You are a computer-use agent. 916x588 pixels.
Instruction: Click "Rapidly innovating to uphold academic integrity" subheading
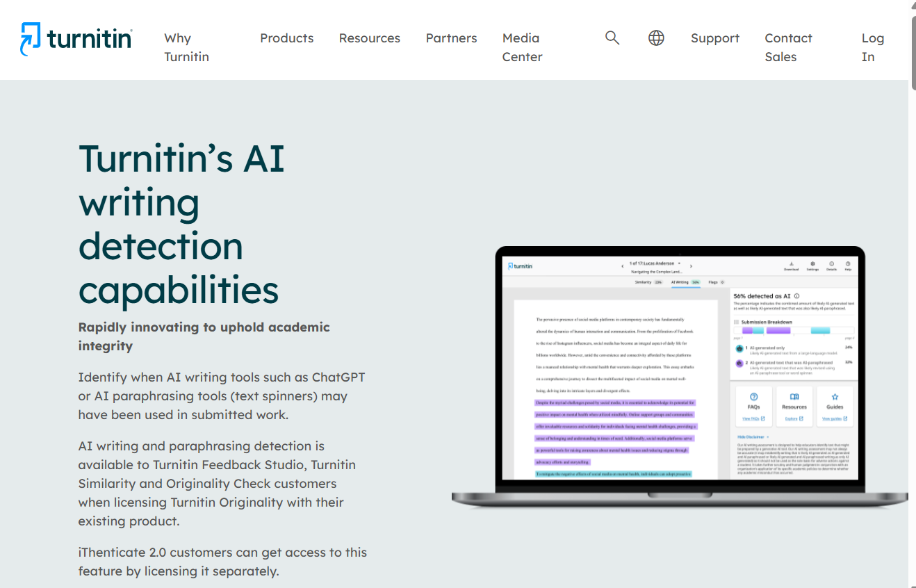pos(204,336)
